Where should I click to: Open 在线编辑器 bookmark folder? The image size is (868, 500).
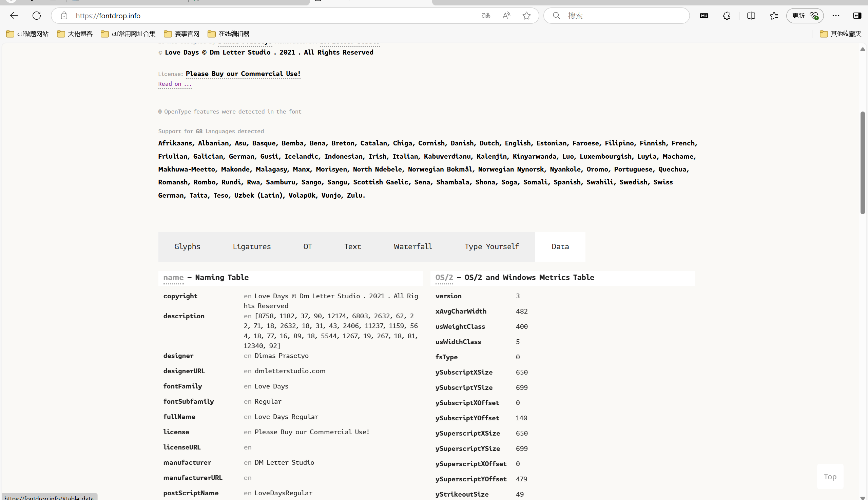(x=229, y=34)
